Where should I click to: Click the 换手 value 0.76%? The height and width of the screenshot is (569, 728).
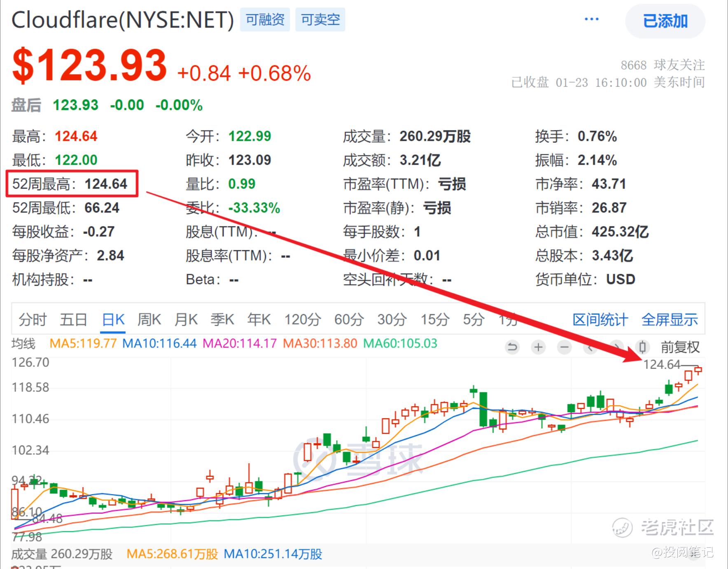[x=597, y=136]
